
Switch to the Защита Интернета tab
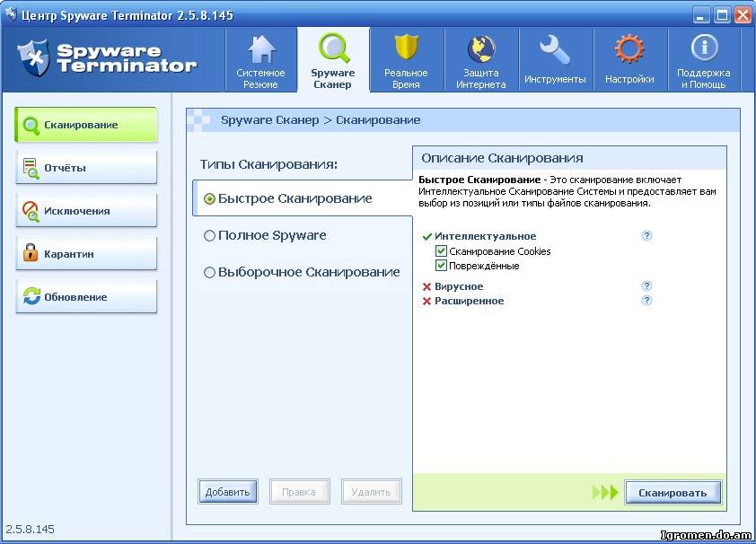[480, 60]
